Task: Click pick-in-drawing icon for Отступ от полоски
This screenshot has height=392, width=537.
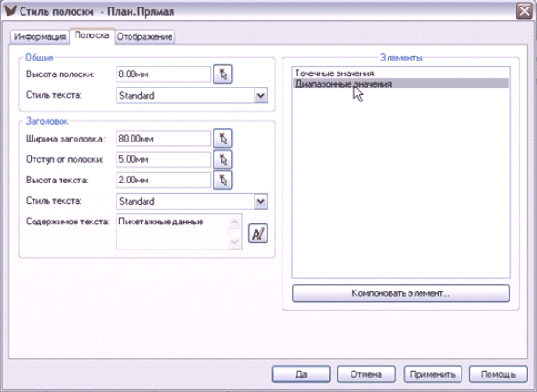Action: click(x=223, y=159)
